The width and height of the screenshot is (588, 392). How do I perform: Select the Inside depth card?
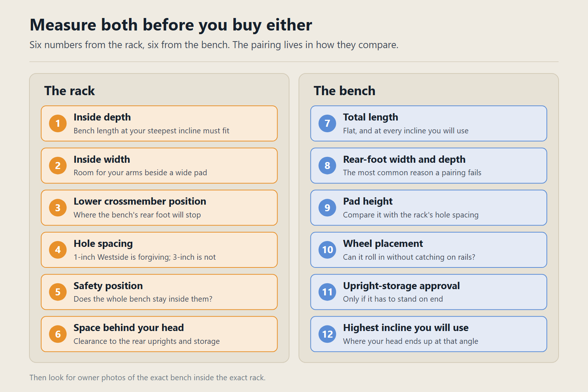click(x=159, y=123)
